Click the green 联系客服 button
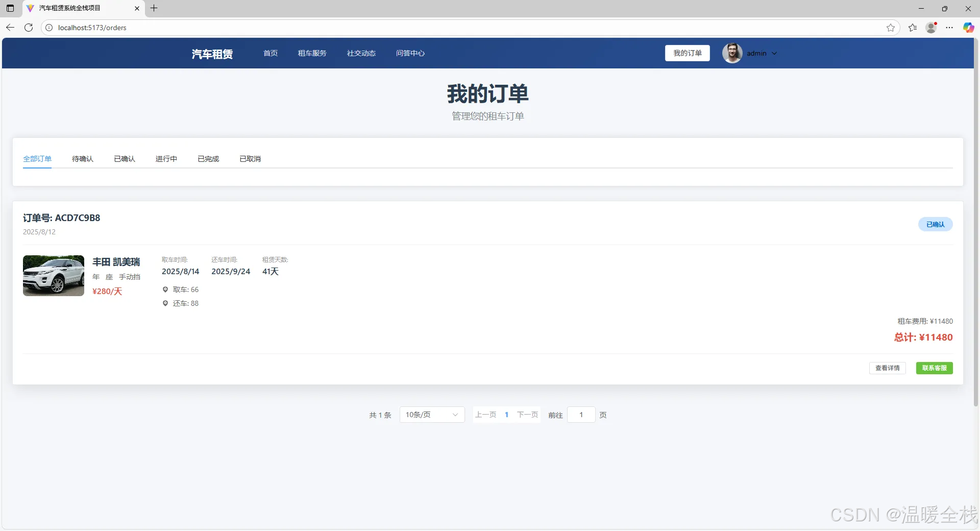980x531 pixels. [x=934, y=368]
